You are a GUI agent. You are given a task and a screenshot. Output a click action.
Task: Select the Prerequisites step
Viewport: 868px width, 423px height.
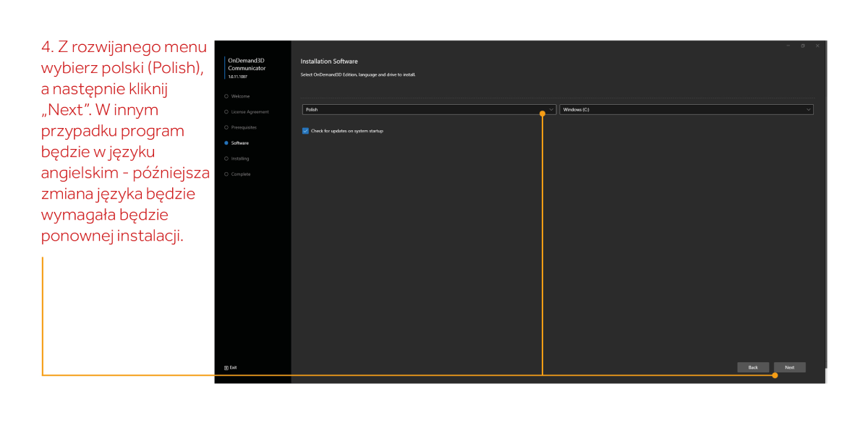coord(240,127)
